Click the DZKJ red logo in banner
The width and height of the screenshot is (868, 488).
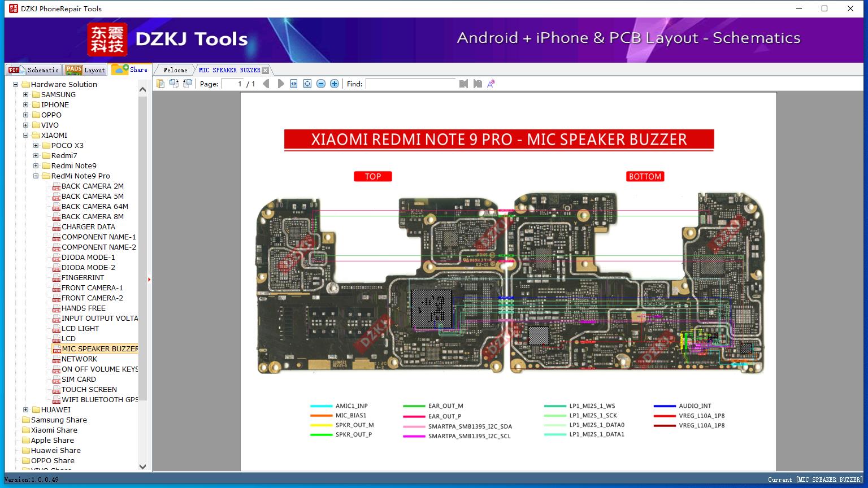tap(107, 39)
